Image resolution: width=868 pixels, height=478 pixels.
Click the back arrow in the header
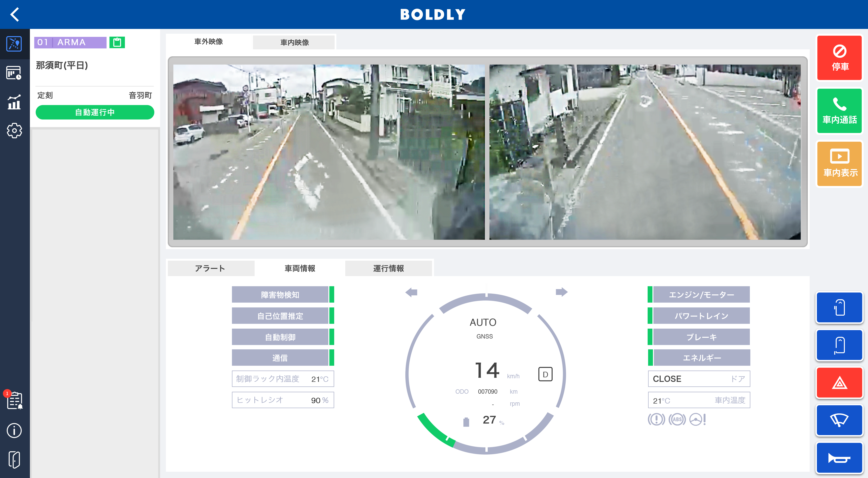click(15, 14)
